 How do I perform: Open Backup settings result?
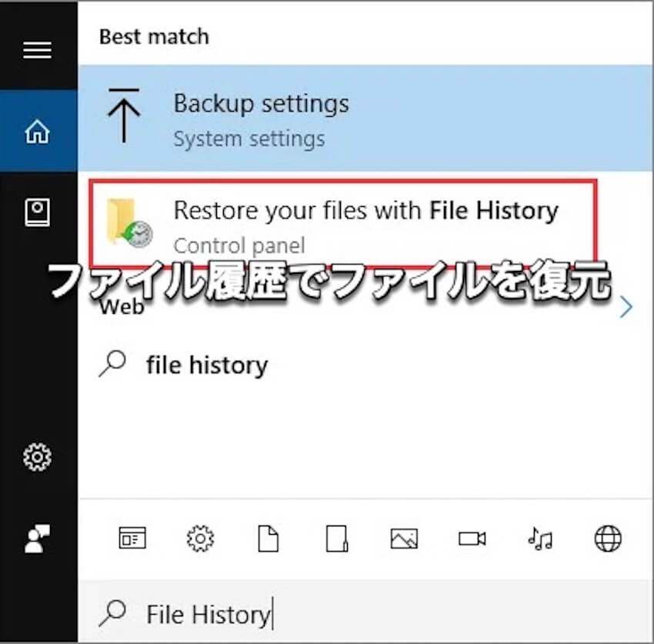[x=365, y=118]
